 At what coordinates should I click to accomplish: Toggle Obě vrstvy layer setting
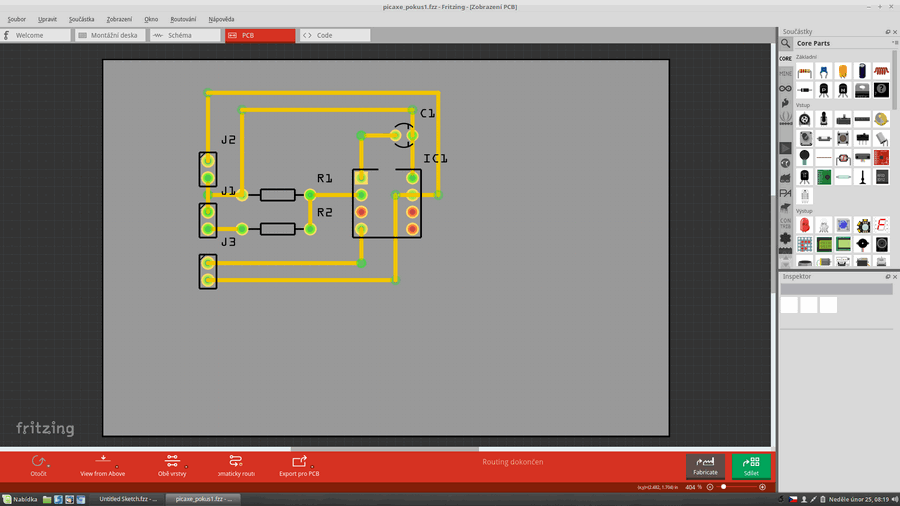pos(171,464)
